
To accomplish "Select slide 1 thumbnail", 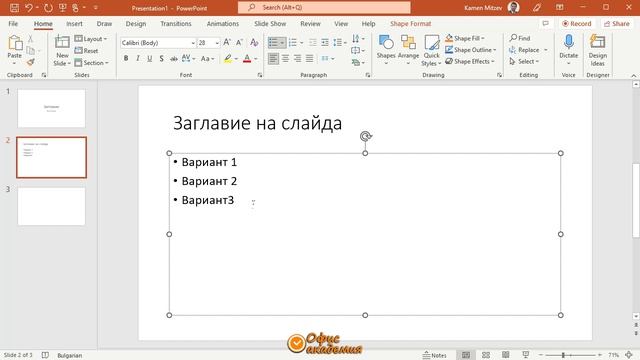I will coord(51,108).
